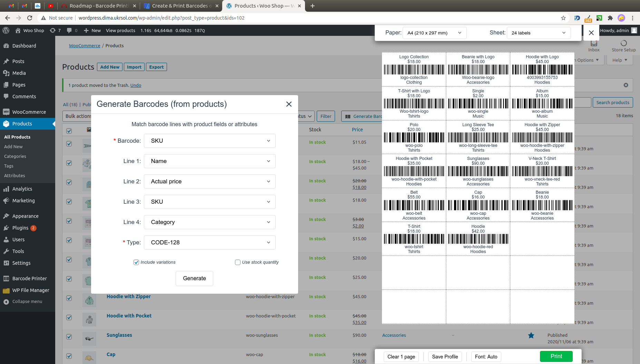
Task: Open the Media library menu
Action: 19,73
